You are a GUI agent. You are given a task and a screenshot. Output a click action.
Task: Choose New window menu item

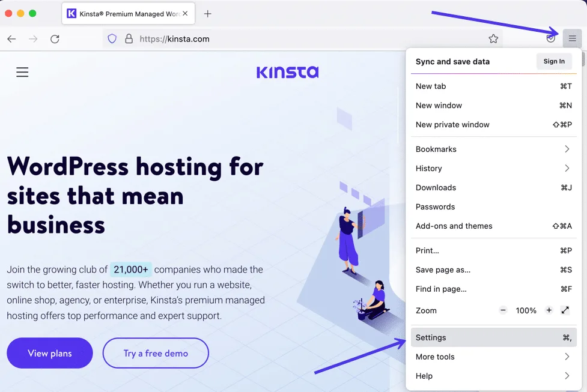pyautogui.click(x=493, y=106)
